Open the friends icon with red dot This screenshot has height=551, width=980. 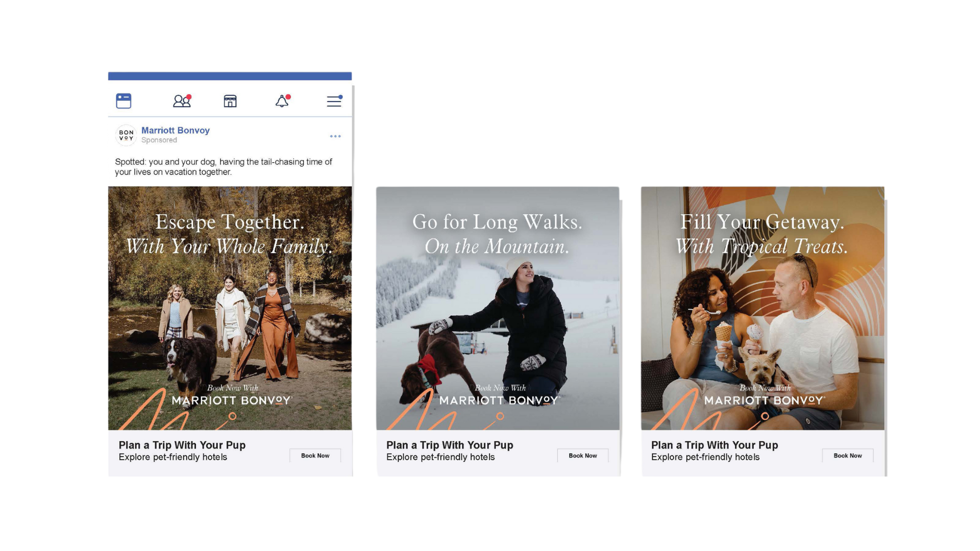point(182,101)
